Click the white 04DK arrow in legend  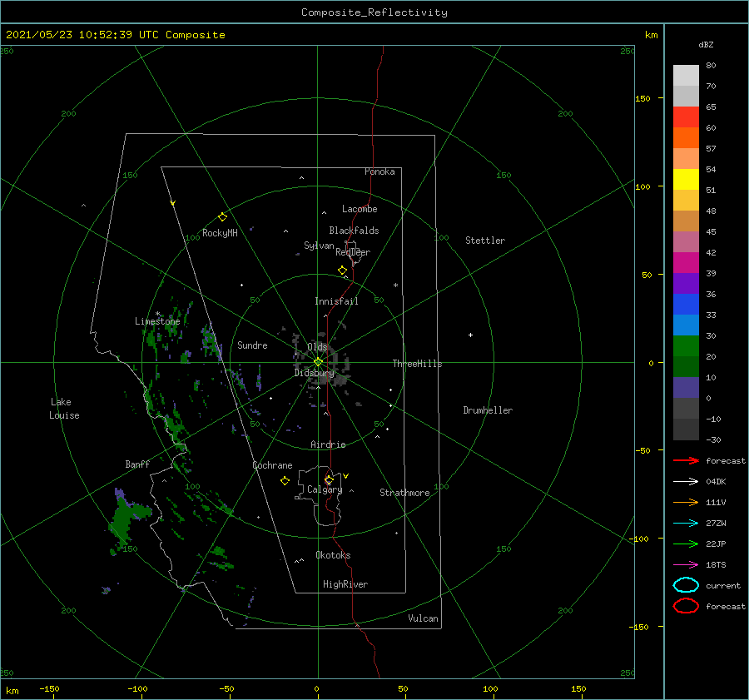[686, 482]
